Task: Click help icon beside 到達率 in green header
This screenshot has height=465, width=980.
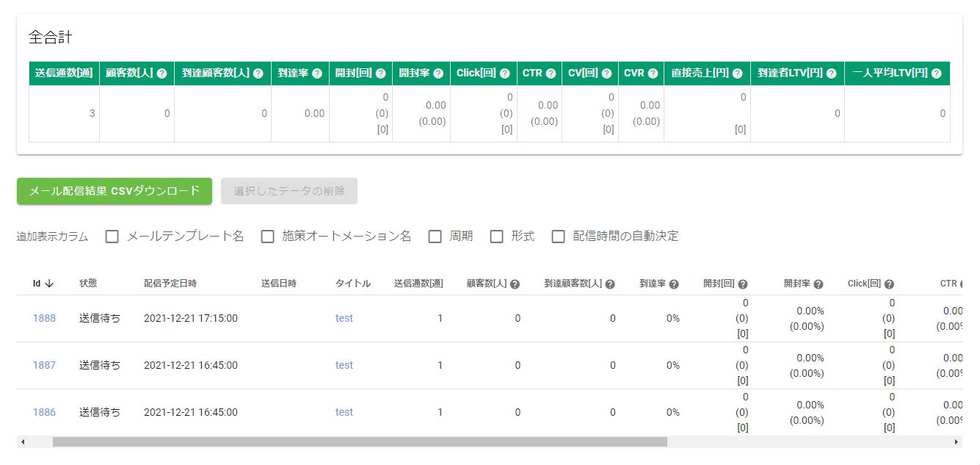Action: pyautogui.click(x=316, y=73)
